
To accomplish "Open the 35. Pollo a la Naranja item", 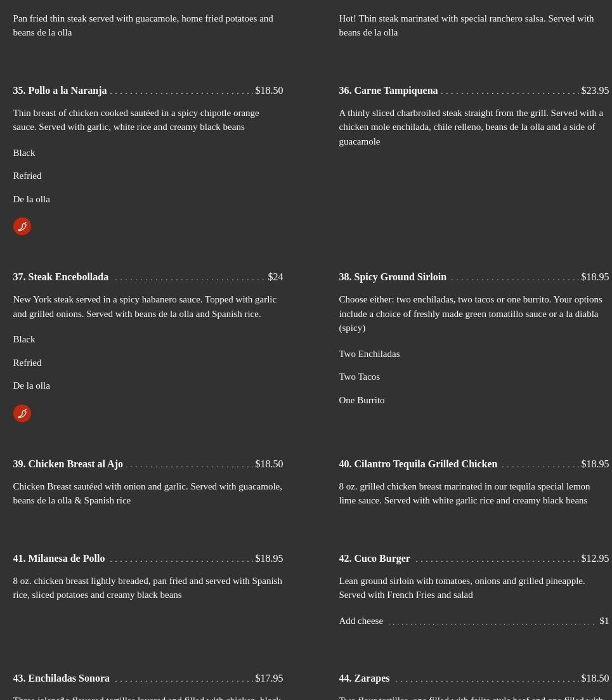I will pyautogui.click(x=60, y=91).
